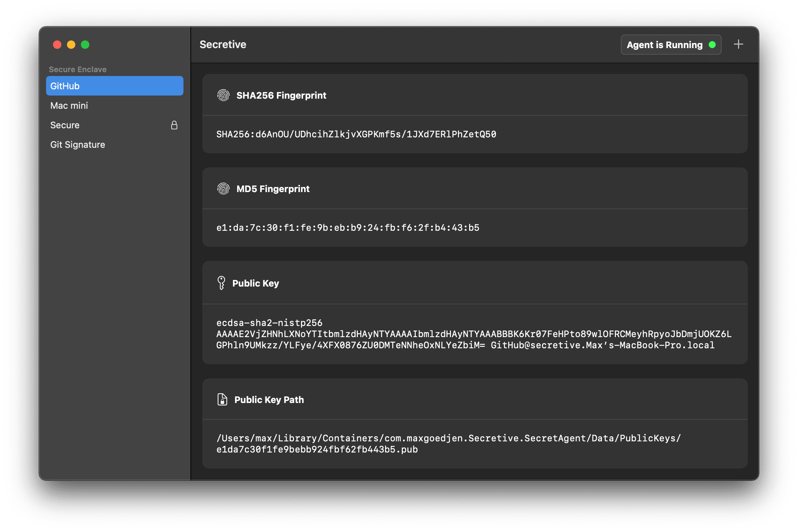This screenshot has width=798, height=532.
Task: Click the document icon beside Public Key Path
Action: [222, 400]
